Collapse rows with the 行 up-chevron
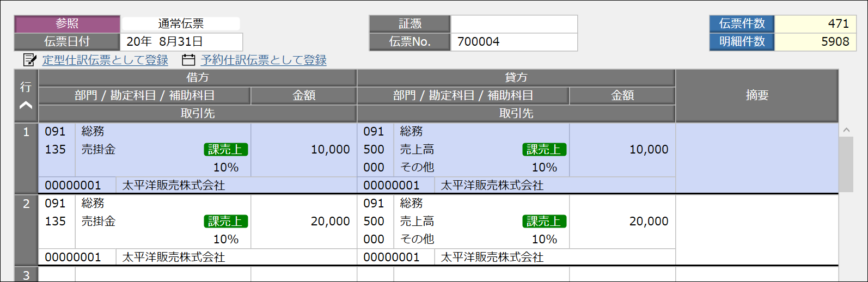 [x=26, y=105]
